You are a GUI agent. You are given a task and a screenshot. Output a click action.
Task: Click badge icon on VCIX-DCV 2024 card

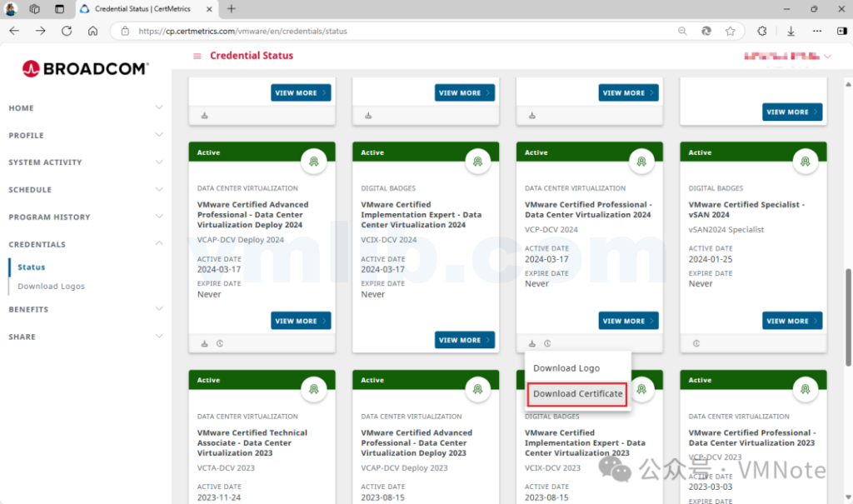[476, 160]
